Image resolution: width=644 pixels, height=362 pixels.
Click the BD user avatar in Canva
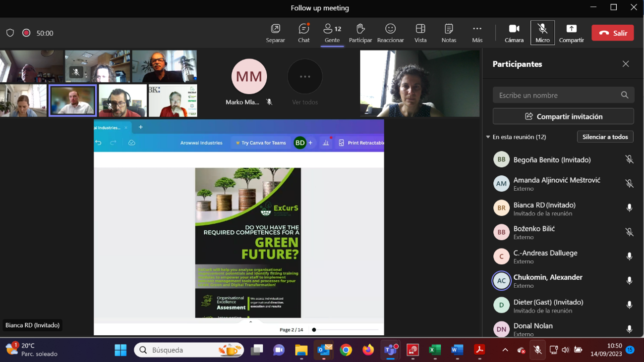(x=300, y=143)
